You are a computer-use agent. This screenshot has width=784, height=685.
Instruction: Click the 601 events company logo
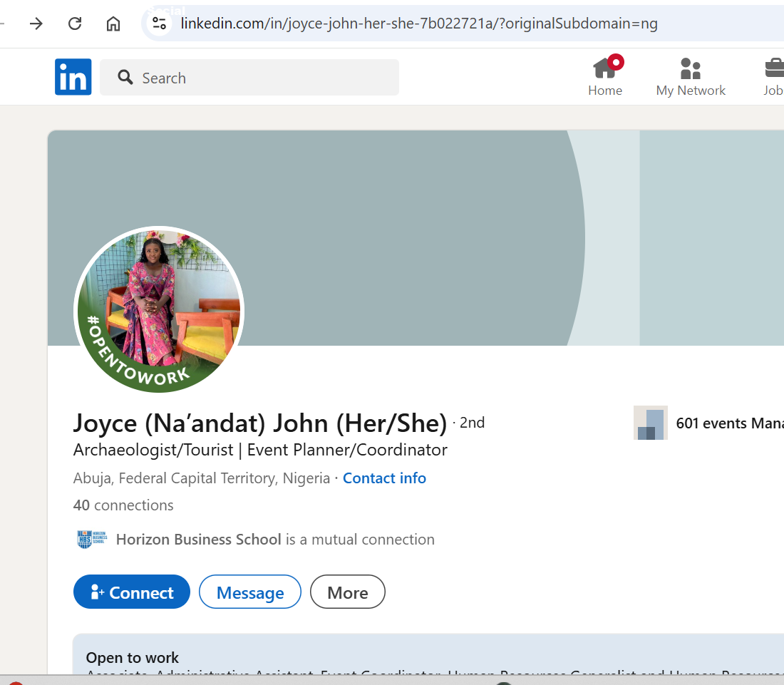[x=650, y=423]
